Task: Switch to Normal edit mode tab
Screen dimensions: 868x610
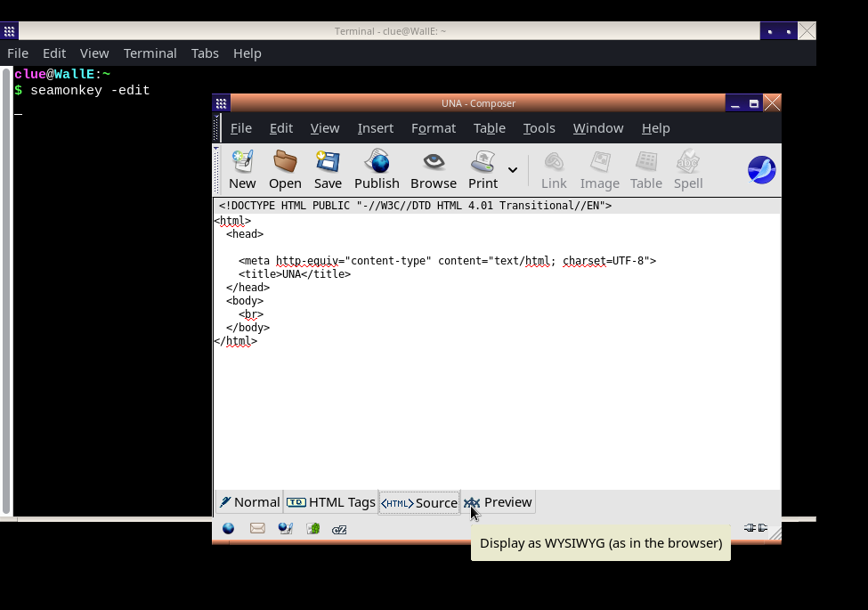Action: click(249, 502)
